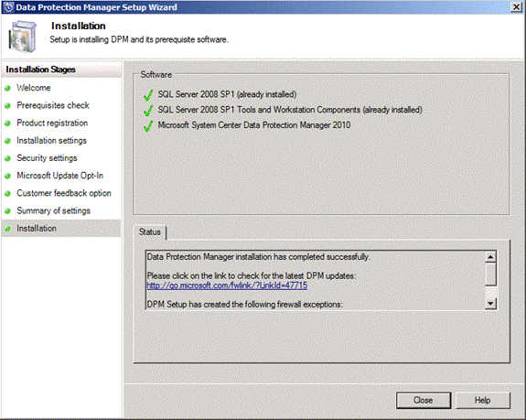Click green bullet next to Welcome stage
526x420 pixels.
(7, 88)
